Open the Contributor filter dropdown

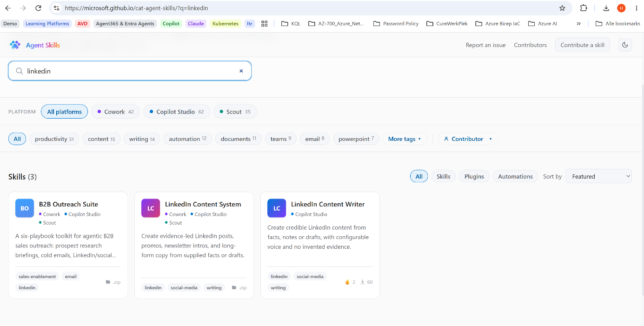468,139
